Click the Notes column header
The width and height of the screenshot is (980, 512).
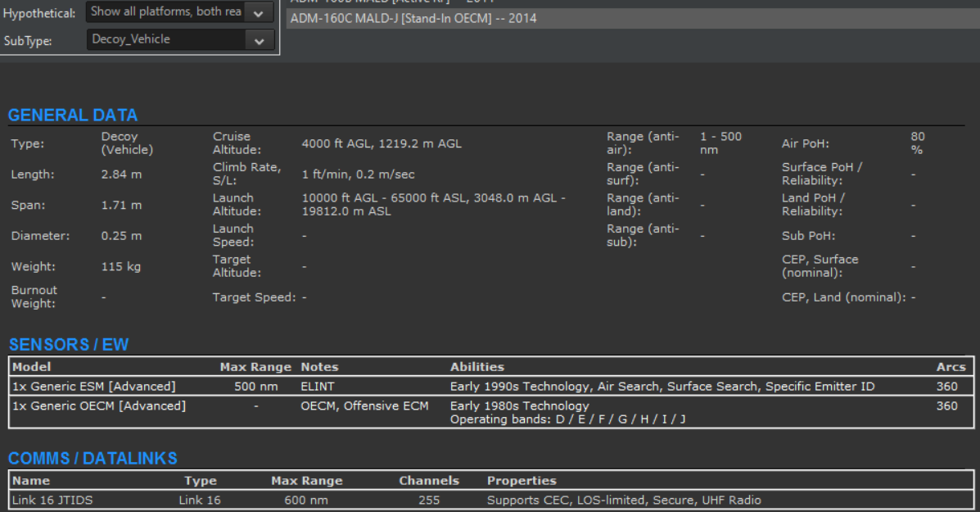[x=319, y=367]
